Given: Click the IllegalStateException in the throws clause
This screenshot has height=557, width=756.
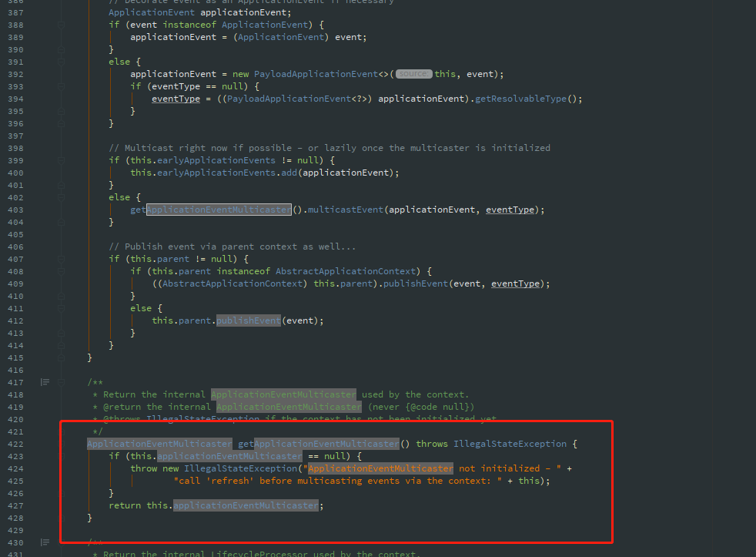Looking at the screenshot, I should tap(510, 444).
